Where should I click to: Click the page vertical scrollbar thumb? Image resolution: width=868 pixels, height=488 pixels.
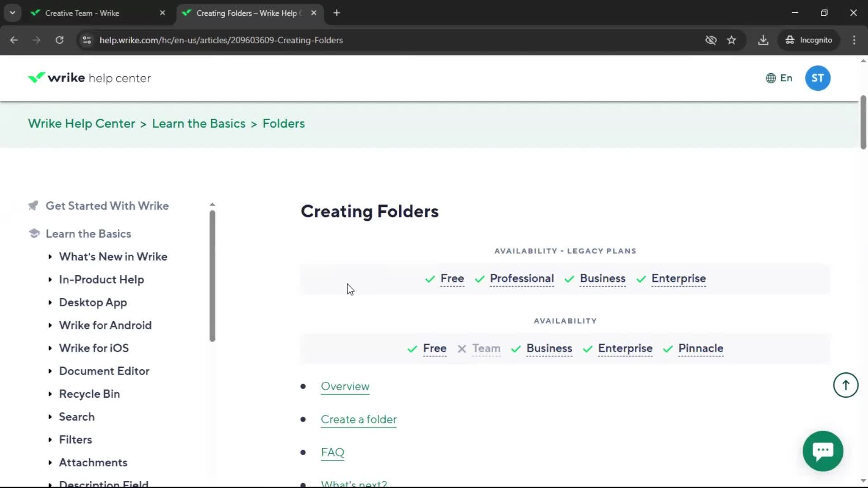[x=863, y=122]
